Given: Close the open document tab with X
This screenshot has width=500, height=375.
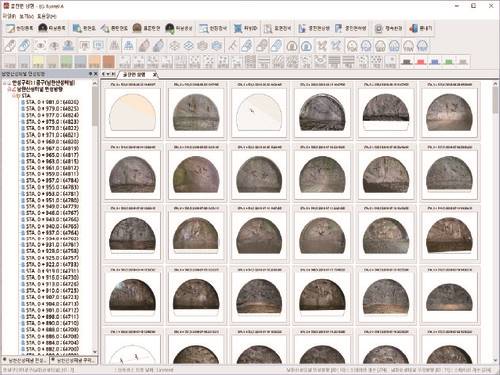Looking at the screenshot, I should point(155,75).
